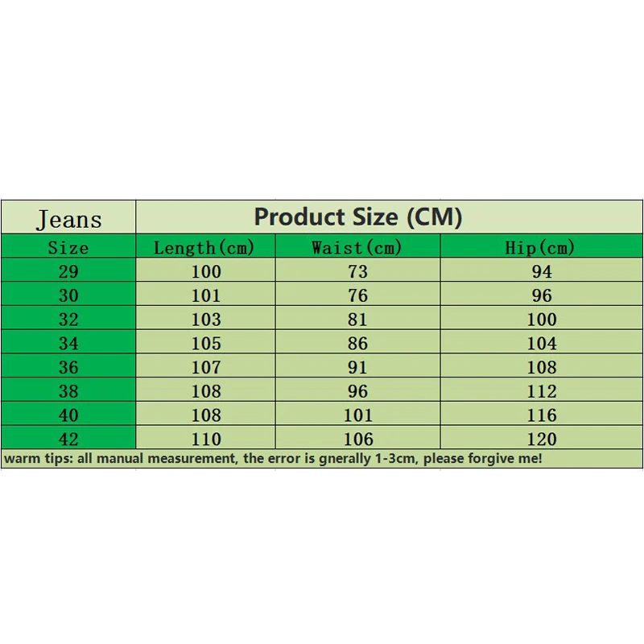Click size 32 row label

pyautogui.click(x=68, y=319)
